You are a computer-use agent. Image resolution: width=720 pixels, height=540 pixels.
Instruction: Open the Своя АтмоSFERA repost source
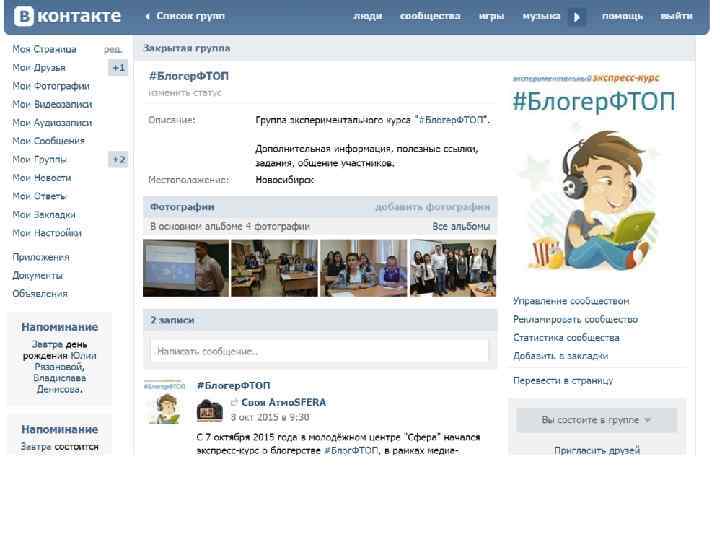coord(284,403)
